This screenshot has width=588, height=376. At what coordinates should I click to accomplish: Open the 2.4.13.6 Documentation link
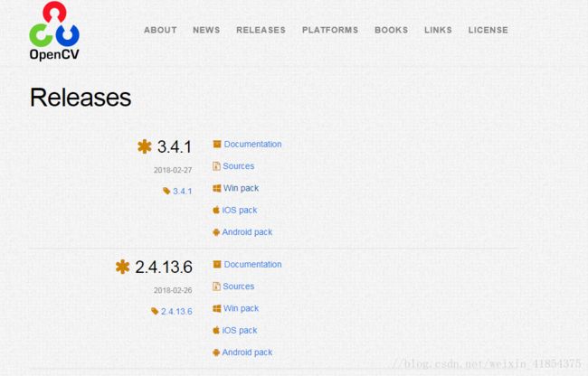(x=252, y=265)
